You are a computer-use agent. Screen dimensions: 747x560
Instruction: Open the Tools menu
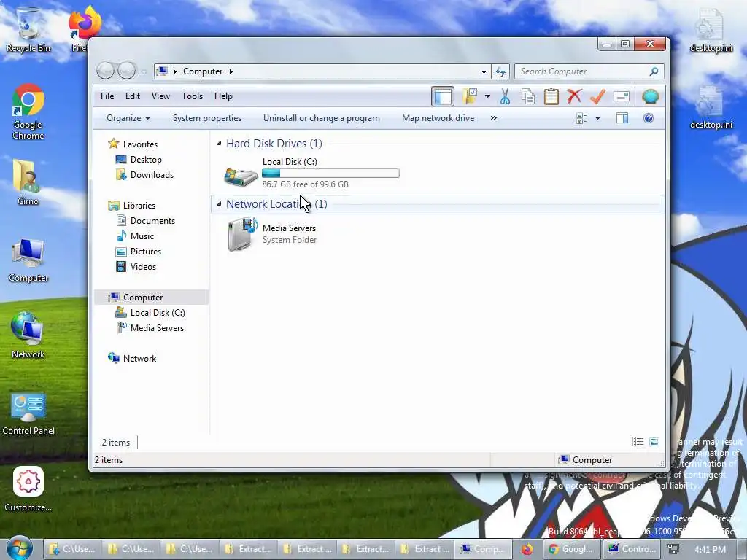coord(192,96)
